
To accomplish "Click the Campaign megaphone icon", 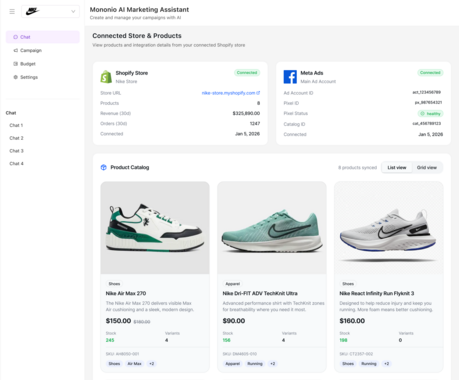I will tap(15, 50).
